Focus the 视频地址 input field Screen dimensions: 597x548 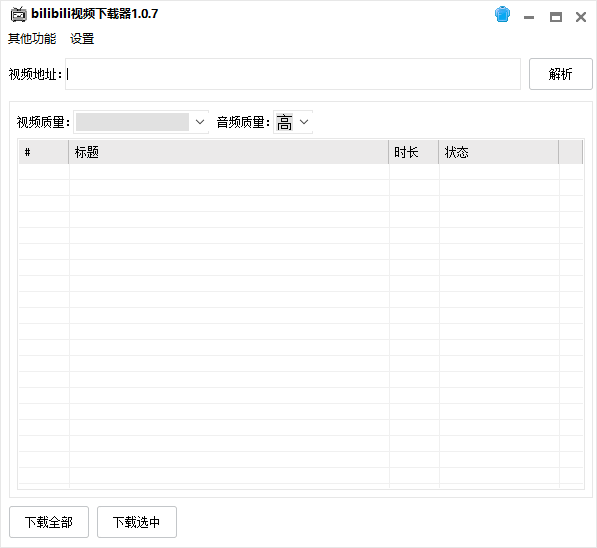point(293,74)
